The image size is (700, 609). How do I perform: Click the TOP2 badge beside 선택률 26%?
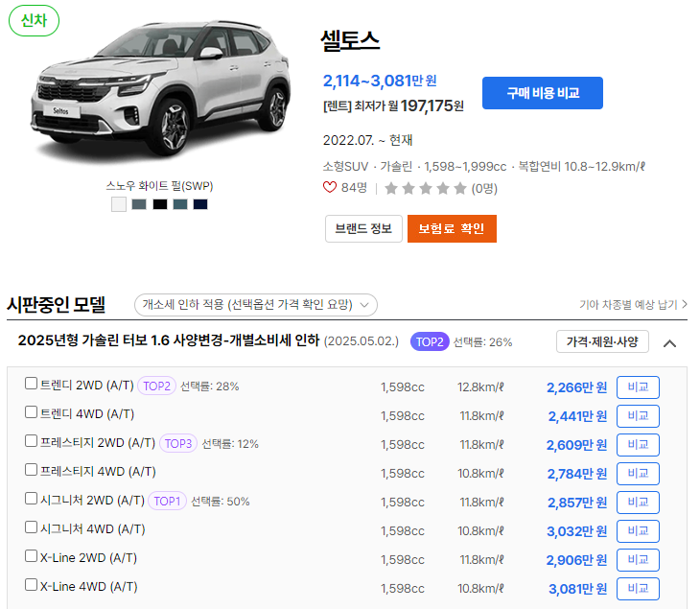coord(430,341)
